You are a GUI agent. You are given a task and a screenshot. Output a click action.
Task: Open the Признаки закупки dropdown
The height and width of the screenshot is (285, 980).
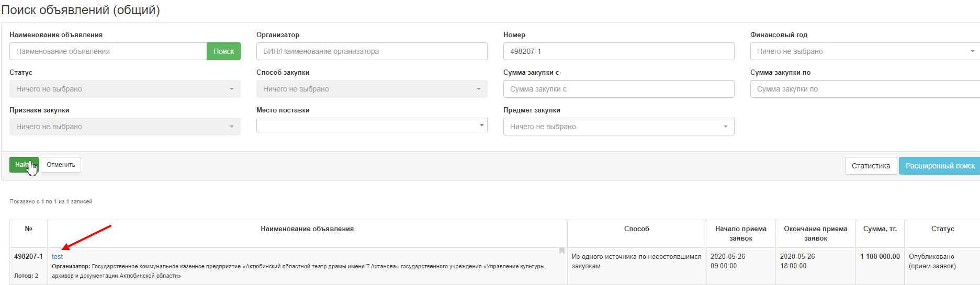tap(125, 127)
